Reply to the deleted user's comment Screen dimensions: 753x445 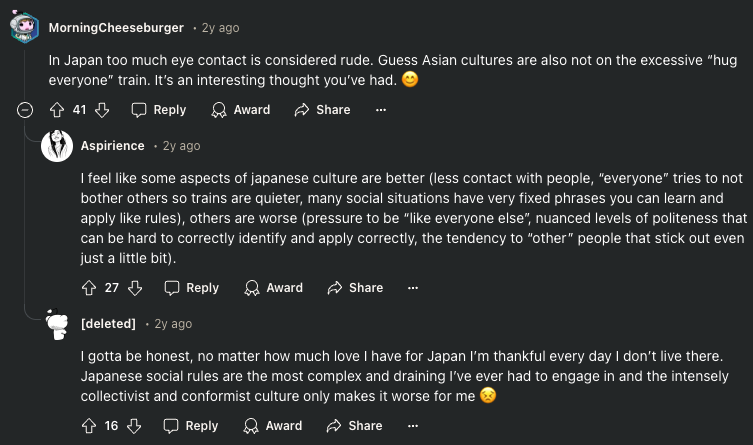click(x=191, y=426)
